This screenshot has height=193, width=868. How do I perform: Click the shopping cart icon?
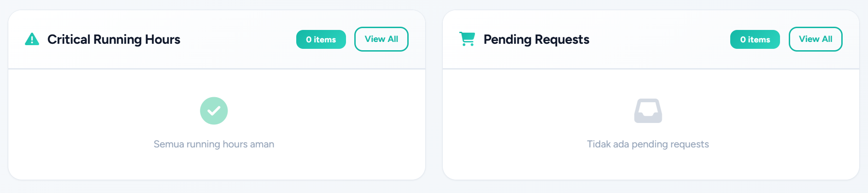(467, 39)
